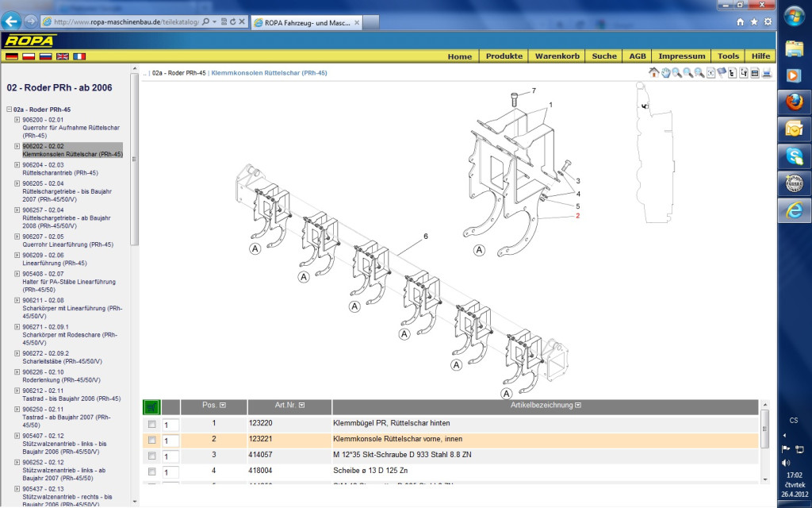The height and width of the screenshot is (508, 812).
Task: Switch language to German flag
Action: point(12,56)
